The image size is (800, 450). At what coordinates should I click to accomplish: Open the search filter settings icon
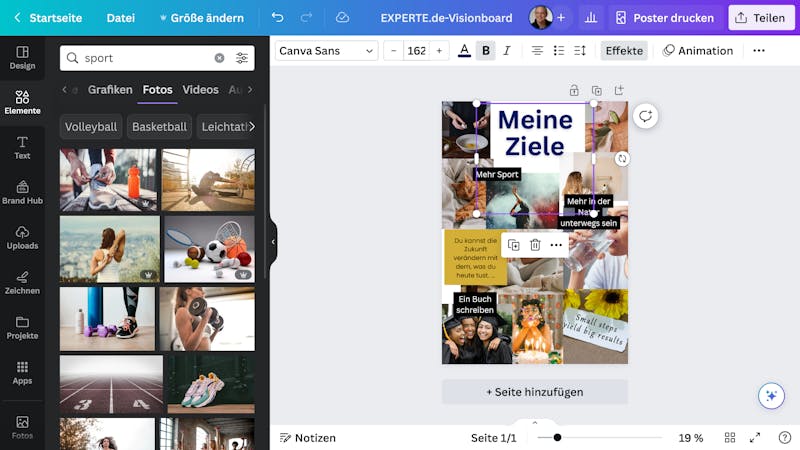tap(242, 58)
